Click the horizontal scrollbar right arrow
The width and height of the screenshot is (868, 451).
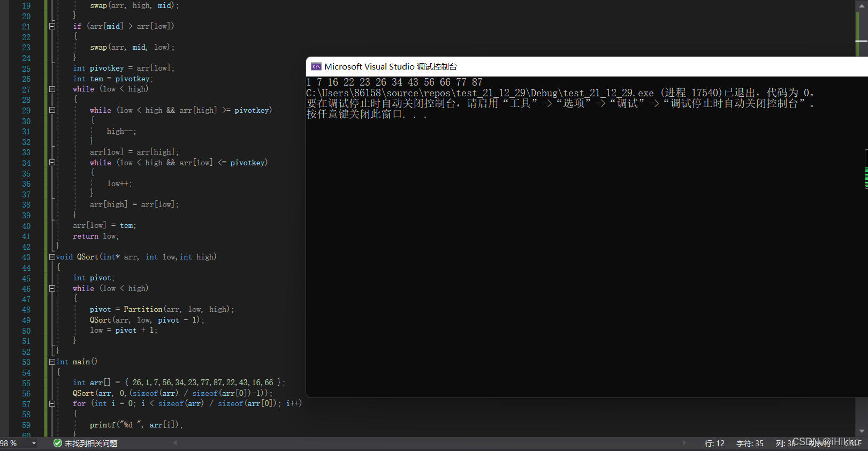(x=684, y=443)
